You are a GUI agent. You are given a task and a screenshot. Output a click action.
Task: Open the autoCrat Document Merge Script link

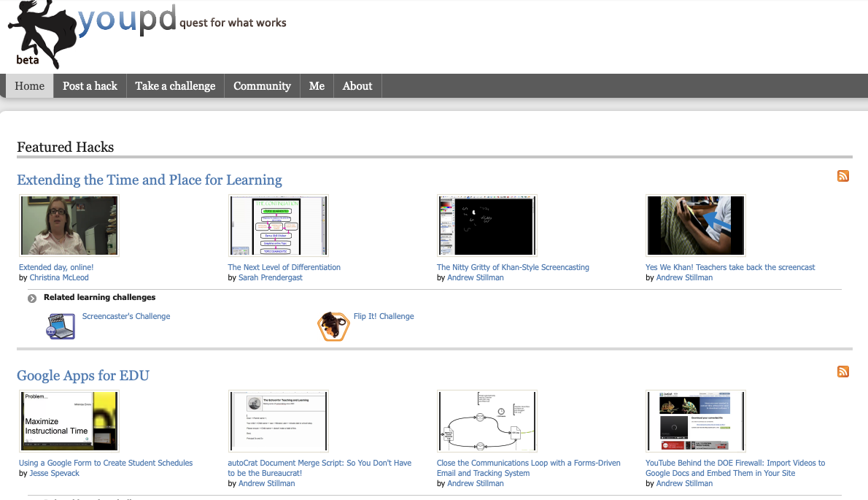(x=319, y=468)
